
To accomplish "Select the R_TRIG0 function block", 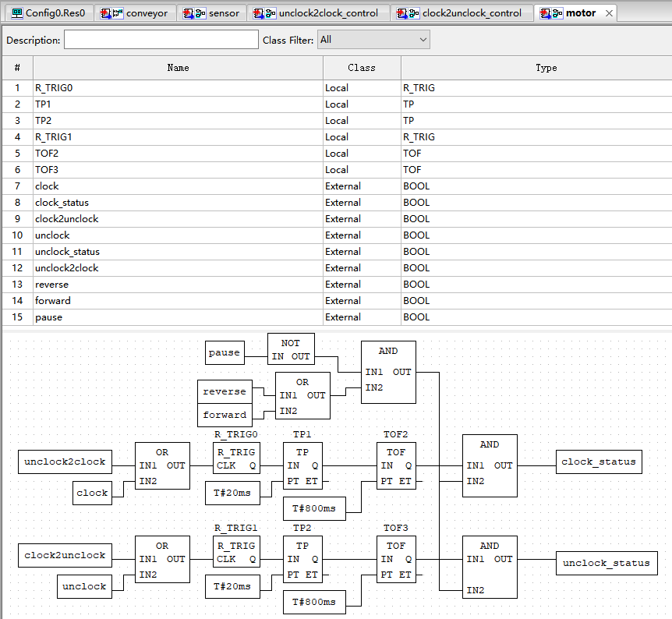I will (x=236, y=458).
